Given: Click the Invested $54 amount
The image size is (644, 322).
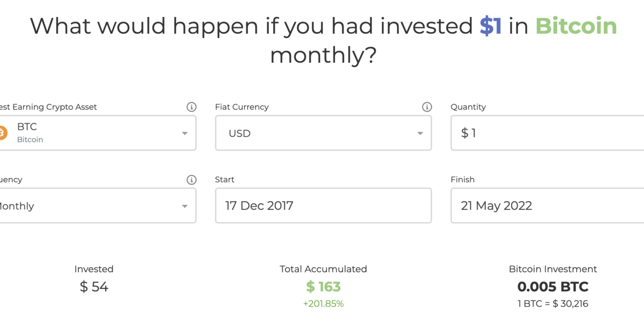Looking at the screenshot, I should coord(94,287).
